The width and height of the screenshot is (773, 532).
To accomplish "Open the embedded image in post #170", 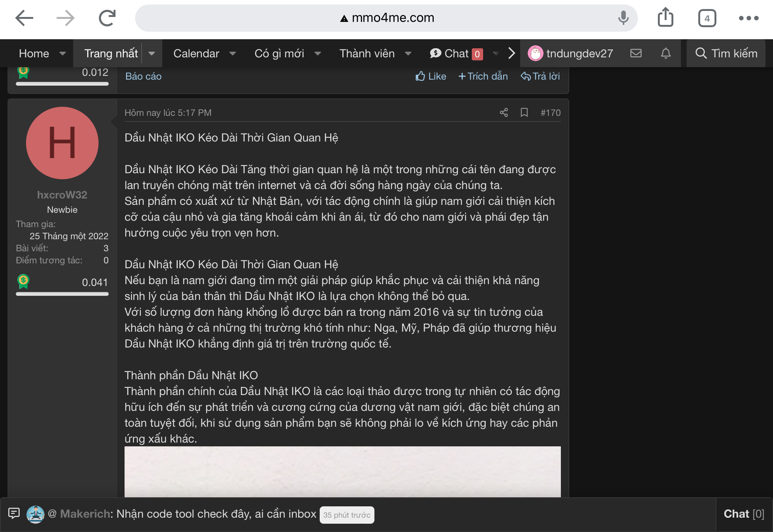I will pos(343,472).
